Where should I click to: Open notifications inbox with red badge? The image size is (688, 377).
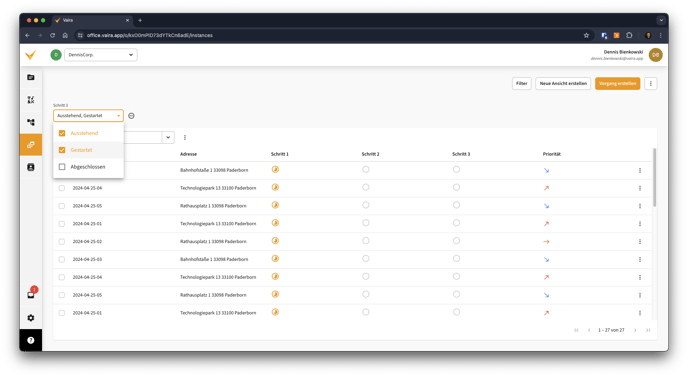[31, 294]
